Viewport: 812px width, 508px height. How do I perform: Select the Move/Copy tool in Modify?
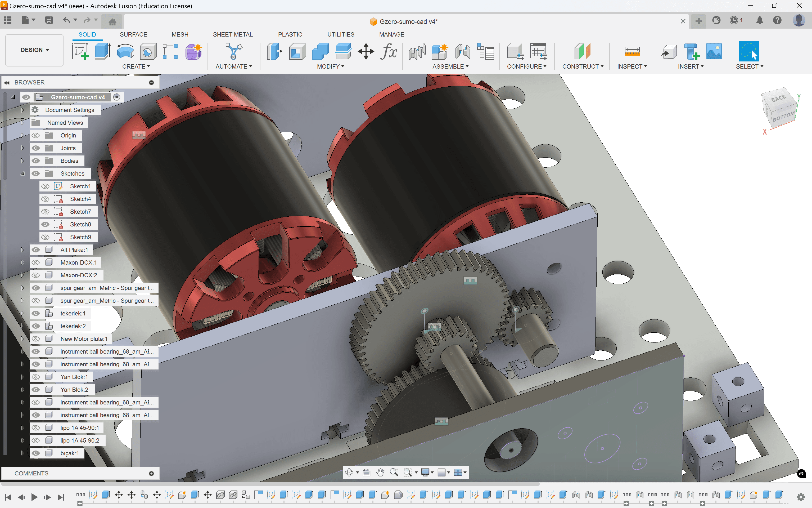pyautogui.click(x=366, y=51)
